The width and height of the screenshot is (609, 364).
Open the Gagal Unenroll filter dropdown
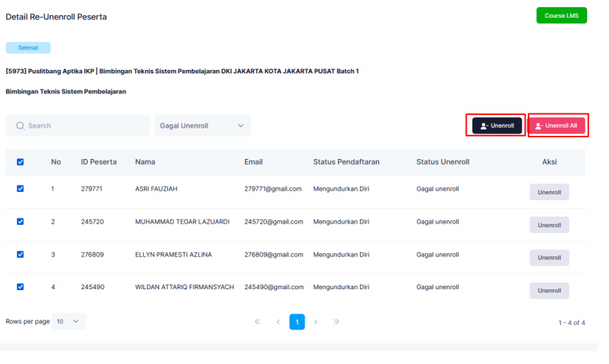(x=202, y=126)
